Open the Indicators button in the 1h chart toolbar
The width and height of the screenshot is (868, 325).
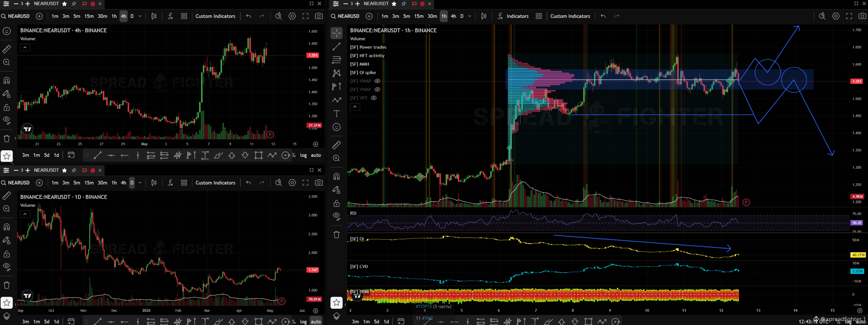tap(513, 16)
